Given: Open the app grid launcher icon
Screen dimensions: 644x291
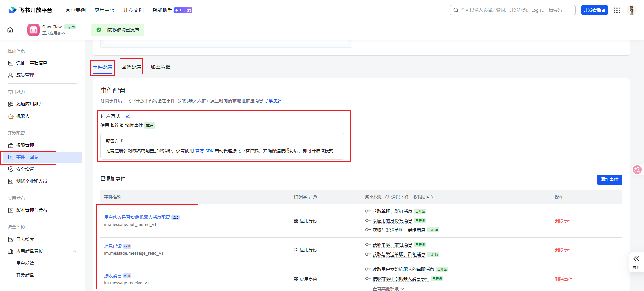Looking at the screenshot, I should click(617, 10).
